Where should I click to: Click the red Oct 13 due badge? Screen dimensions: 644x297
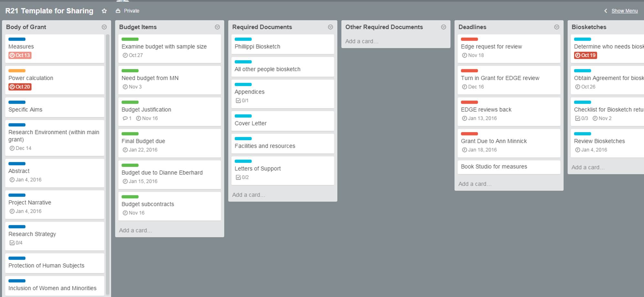tap(20, 55)
